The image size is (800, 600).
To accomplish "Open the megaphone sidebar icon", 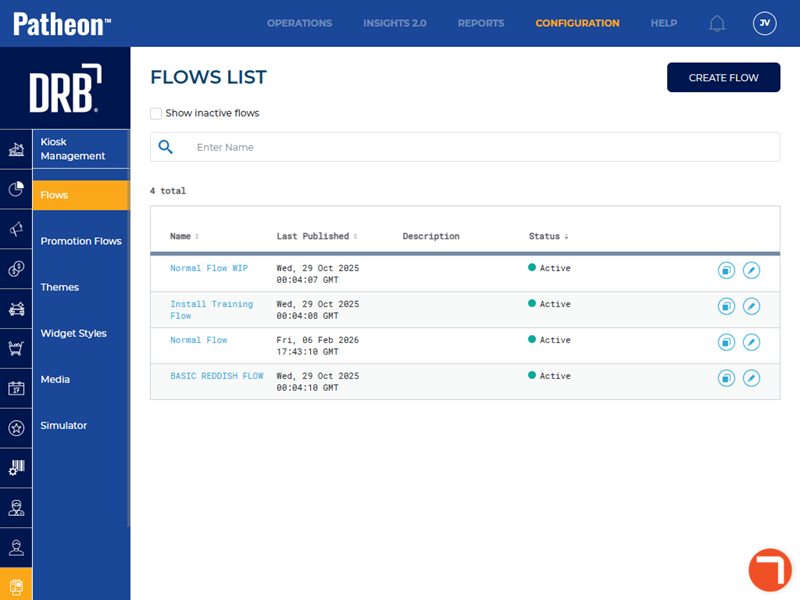I will pos(16,229).
